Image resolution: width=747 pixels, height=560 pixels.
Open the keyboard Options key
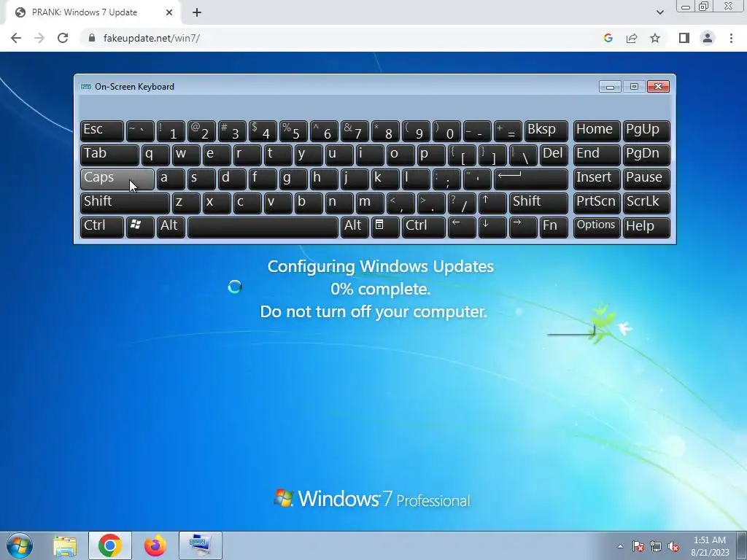[597, 227]
